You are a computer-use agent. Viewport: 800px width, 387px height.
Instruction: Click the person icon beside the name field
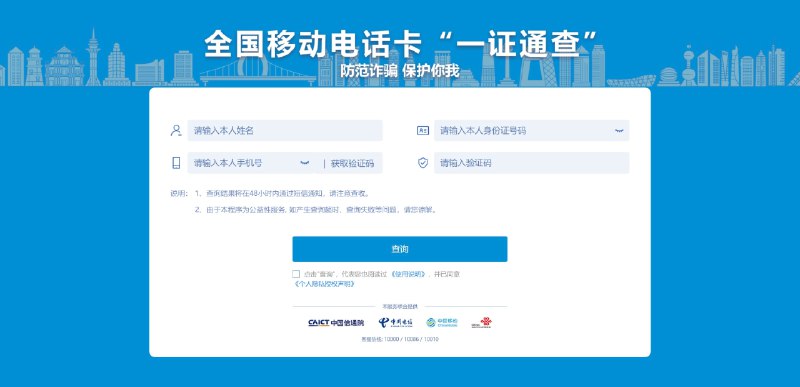(x=176, y=131)
